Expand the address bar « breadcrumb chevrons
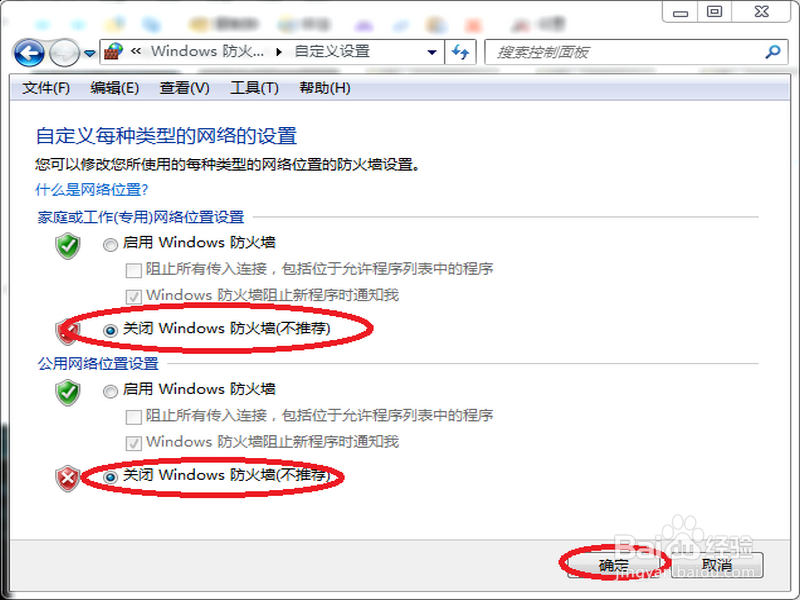 click(136, 51)
